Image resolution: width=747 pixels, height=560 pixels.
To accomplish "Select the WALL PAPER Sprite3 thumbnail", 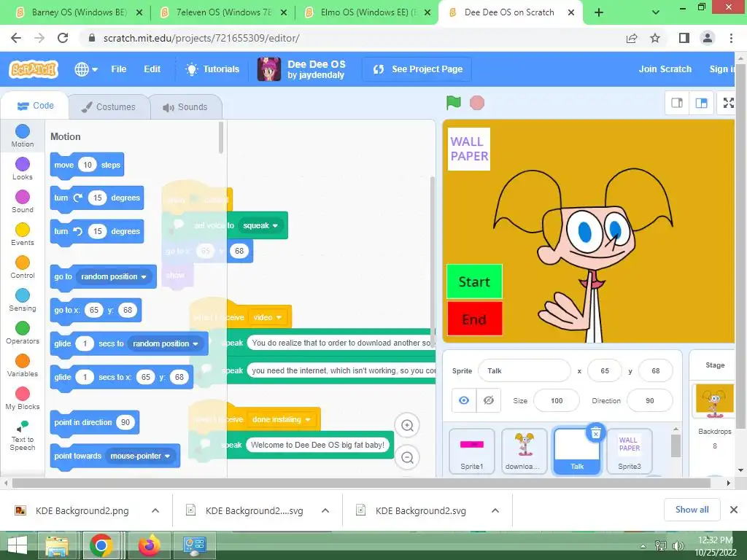I will click(x=630, y=451).
